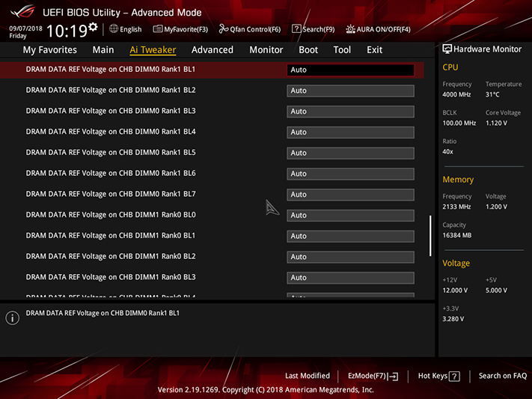Image resolution: width=532 pixels, height=399 pixels.
Task: Click the Ratio 40x value
Action: click(447, 152)
